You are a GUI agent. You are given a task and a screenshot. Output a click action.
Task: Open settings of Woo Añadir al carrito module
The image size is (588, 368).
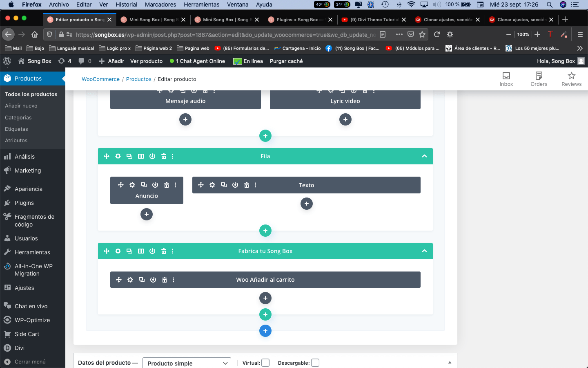pos(130,280)
